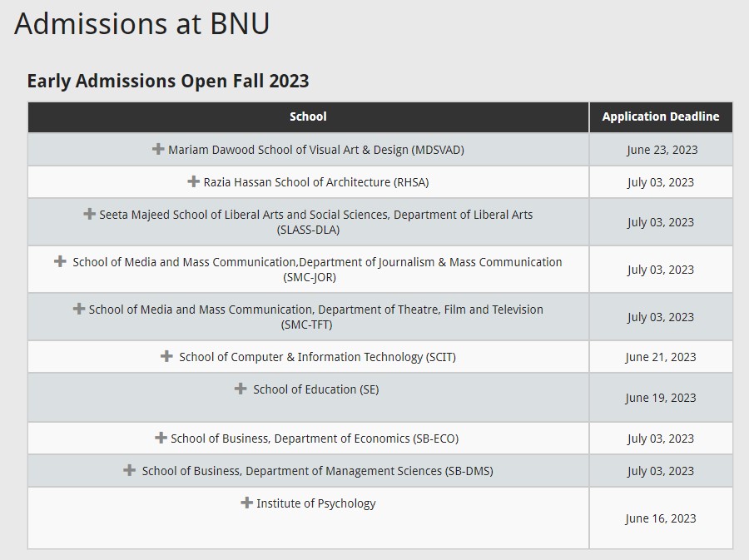
Task: Click the School column header
Action: (308, 117)
